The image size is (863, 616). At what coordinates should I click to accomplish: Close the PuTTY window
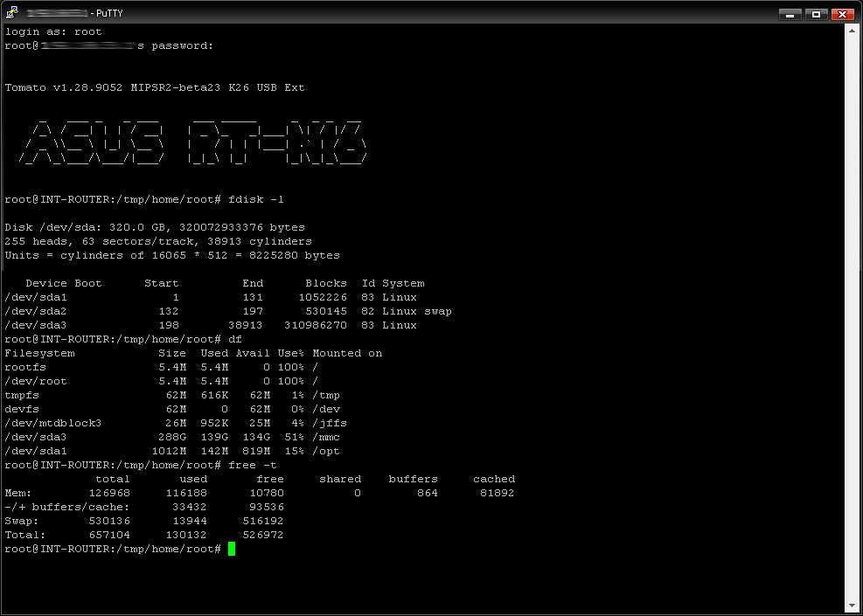tap(843, 14)
